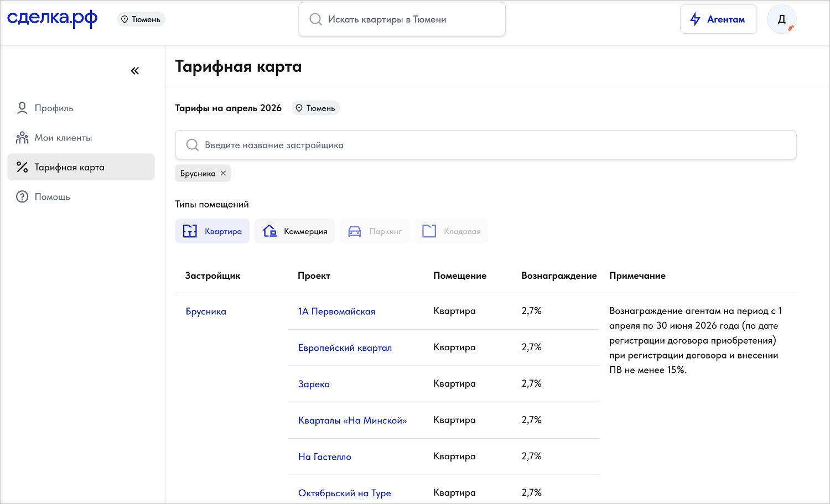Select the Квартира room type filter
The image size is (830, 504).
click(212, 231)
